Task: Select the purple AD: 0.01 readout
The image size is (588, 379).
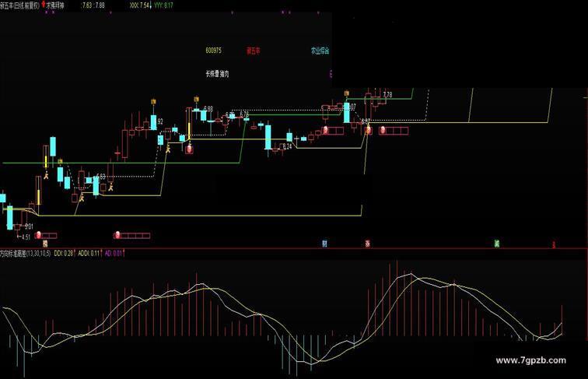Action: [x=114, y=254]
